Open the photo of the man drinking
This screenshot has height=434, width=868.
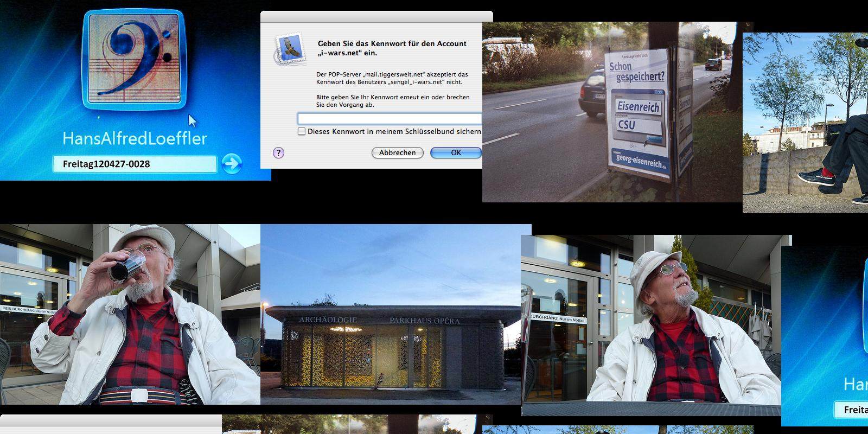[130, 314]
